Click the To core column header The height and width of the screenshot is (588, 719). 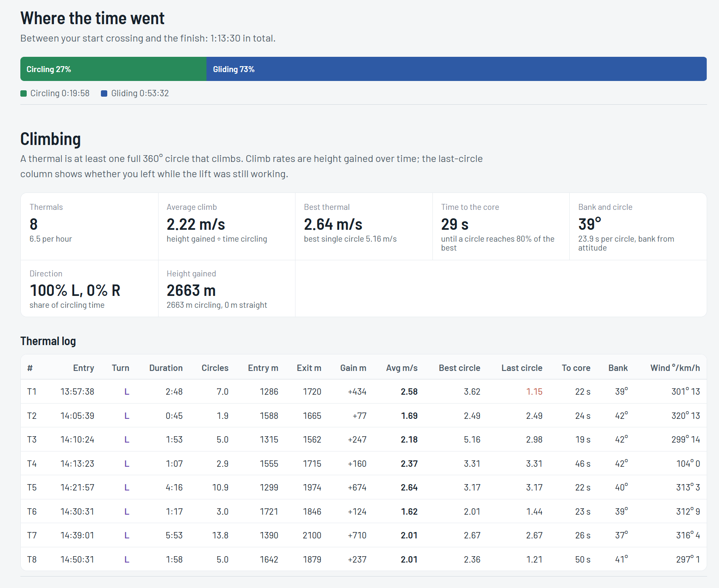[576, 368]
